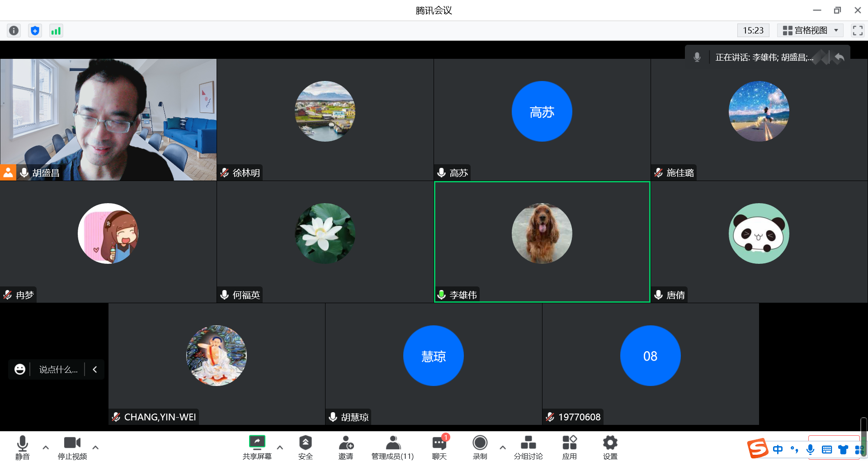Select 慧琼 blue avatar circle
868x462 pixels.
(434, 356)
